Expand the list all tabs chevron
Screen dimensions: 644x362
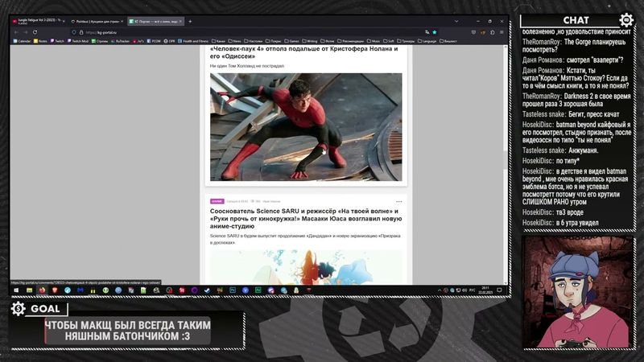pyautogui.click(x=456, y=22)
